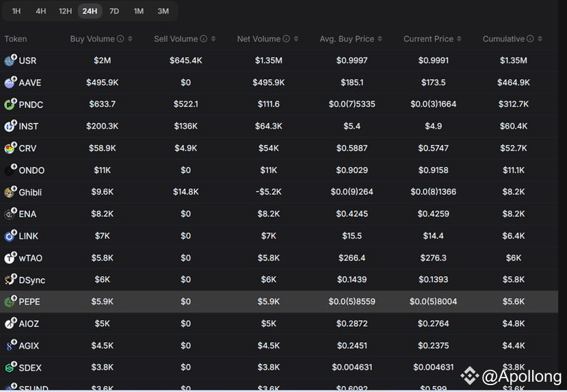Sort table by Avg. Buy Price arrows

[380, 39]
